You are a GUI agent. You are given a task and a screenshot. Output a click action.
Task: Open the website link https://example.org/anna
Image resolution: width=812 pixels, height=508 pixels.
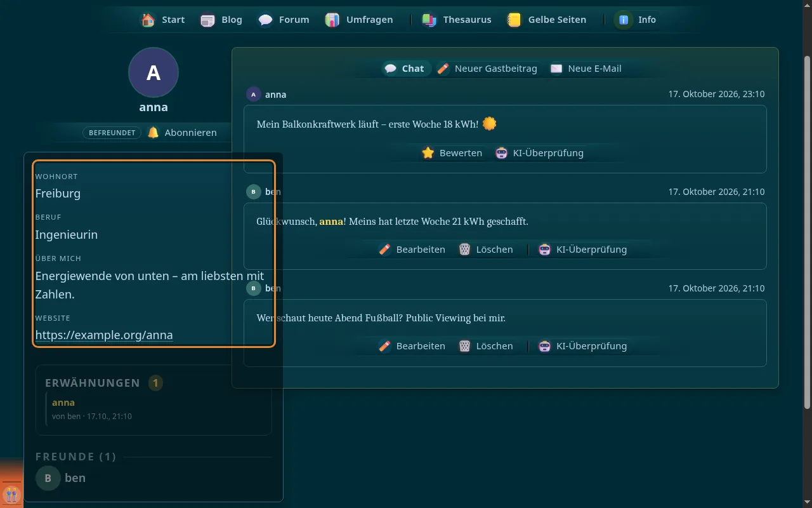pos(104,335)
